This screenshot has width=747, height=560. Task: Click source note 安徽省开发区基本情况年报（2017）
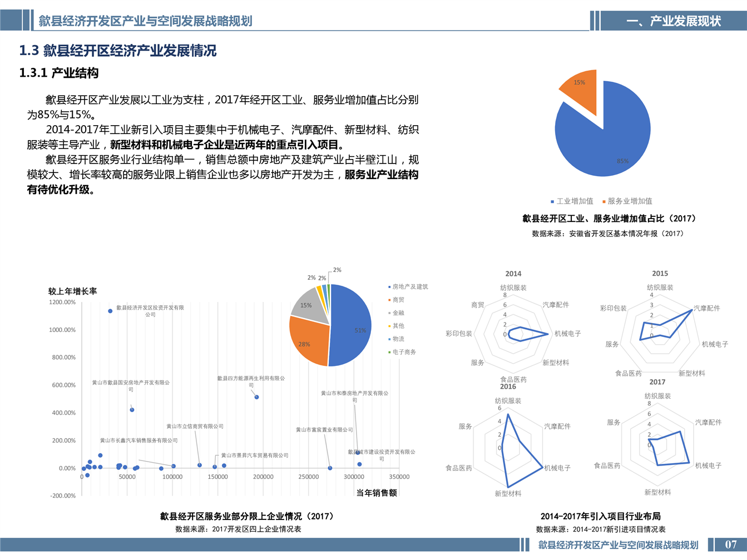click(626, 234)
